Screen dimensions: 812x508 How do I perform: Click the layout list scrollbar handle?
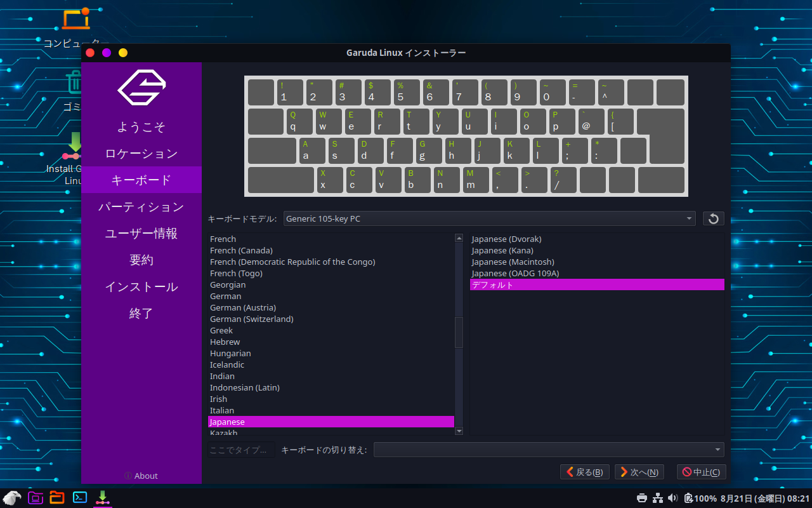click(459, 331)
